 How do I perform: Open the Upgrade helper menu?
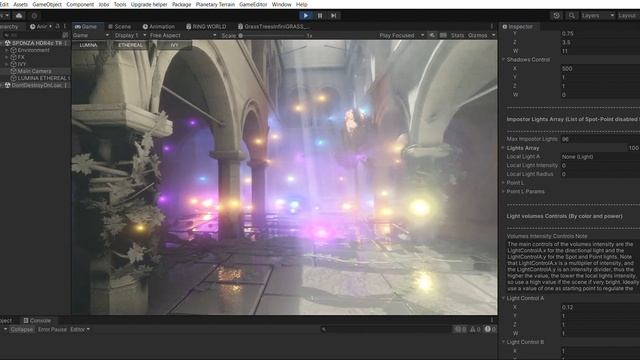(x=149, y=4)
